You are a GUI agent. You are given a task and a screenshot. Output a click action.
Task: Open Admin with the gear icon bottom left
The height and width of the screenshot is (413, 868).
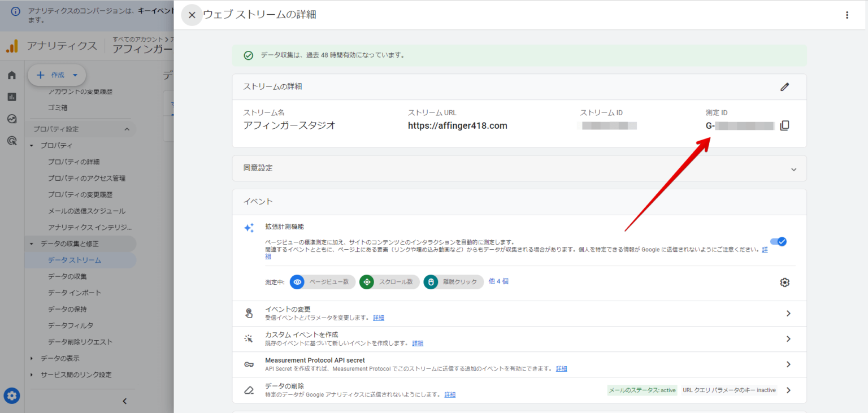(x=11, y=395)
